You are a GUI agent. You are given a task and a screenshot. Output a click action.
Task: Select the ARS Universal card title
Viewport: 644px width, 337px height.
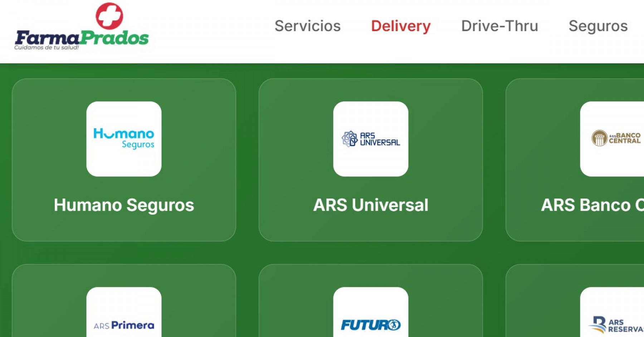click(x=371, y=205)
